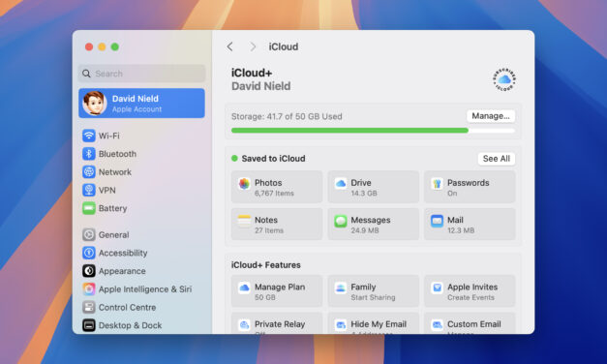Select Accessibility label in sidebar

[x=123, y=254]
